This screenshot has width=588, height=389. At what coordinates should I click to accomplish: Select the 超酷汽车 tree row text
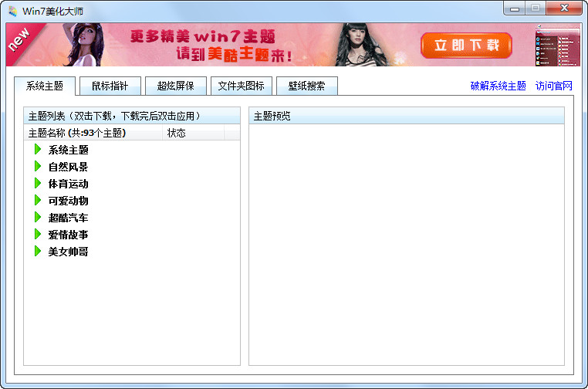68,218
